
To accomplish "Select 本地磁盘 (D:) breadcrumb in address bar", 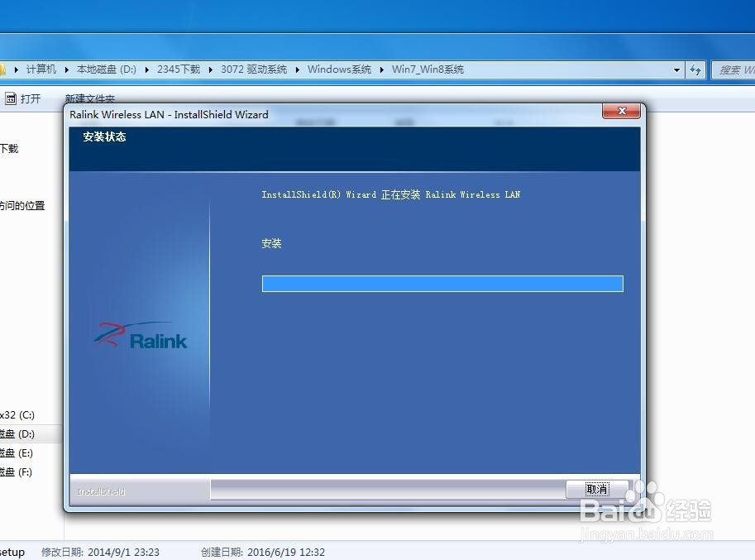I will tap(107, 69).
